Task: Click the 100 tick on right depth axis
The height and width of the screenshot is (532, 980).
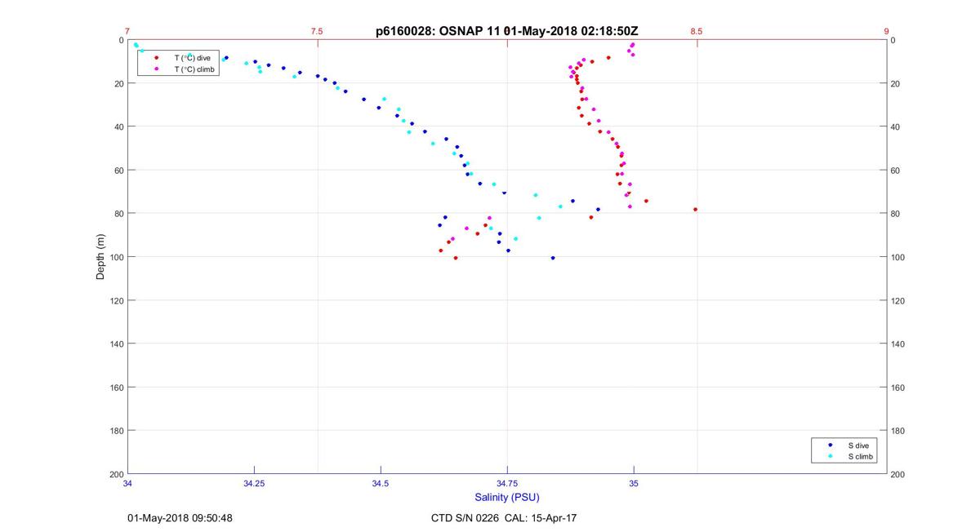Action: pos(898,257)
